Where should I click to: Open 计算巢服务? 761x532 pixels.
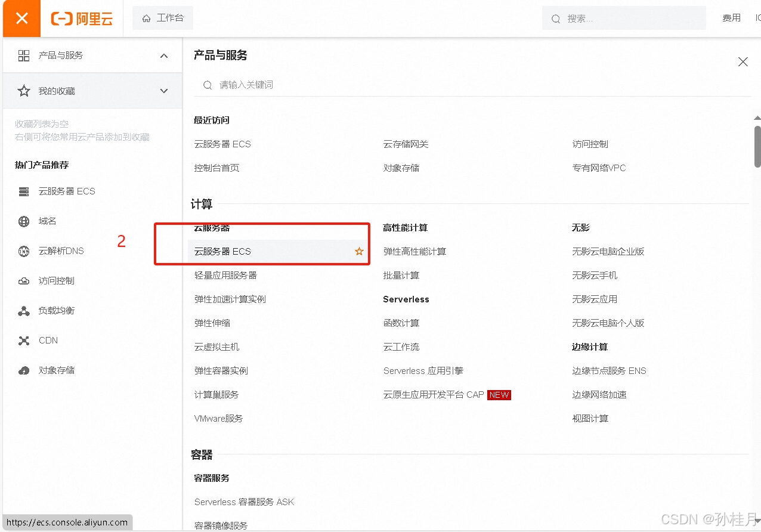point(216,395)
